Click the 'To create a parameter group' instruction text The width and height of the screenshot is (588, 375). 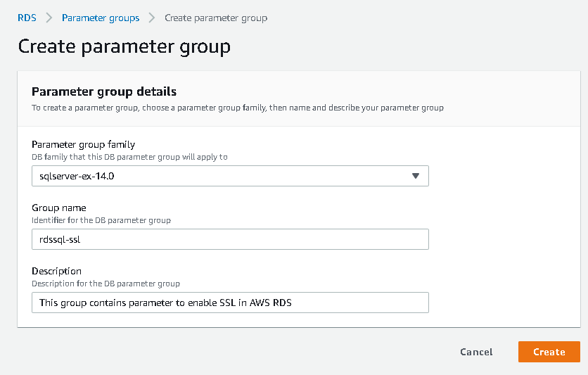238,108
